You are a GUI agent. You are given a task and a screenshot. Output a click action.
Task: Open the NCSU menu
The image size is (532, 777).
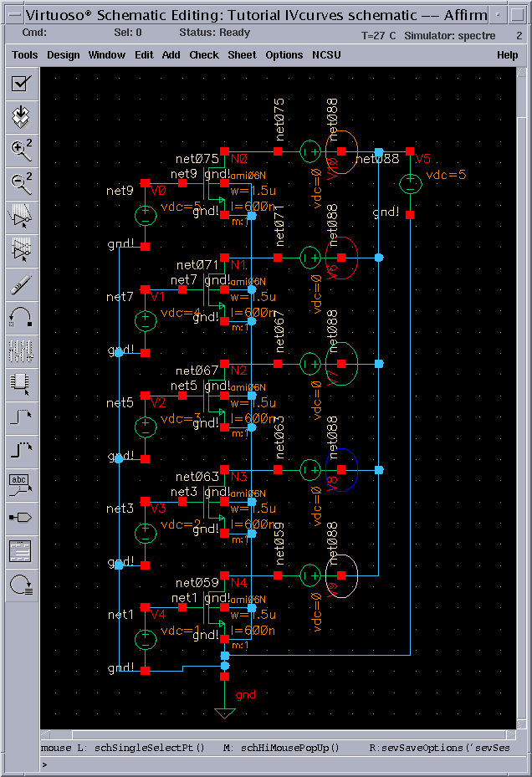point(326,55)
